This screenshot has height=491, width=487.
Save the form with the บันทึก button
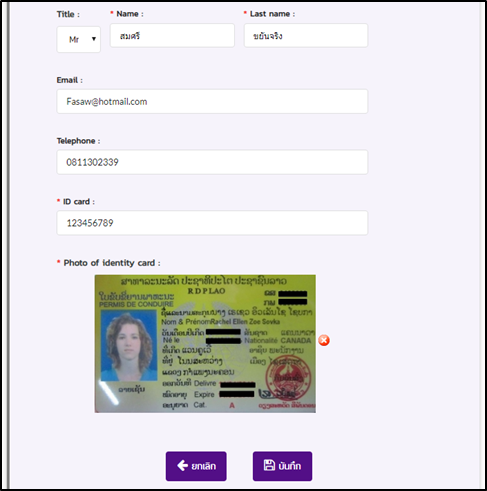point(282,466)
